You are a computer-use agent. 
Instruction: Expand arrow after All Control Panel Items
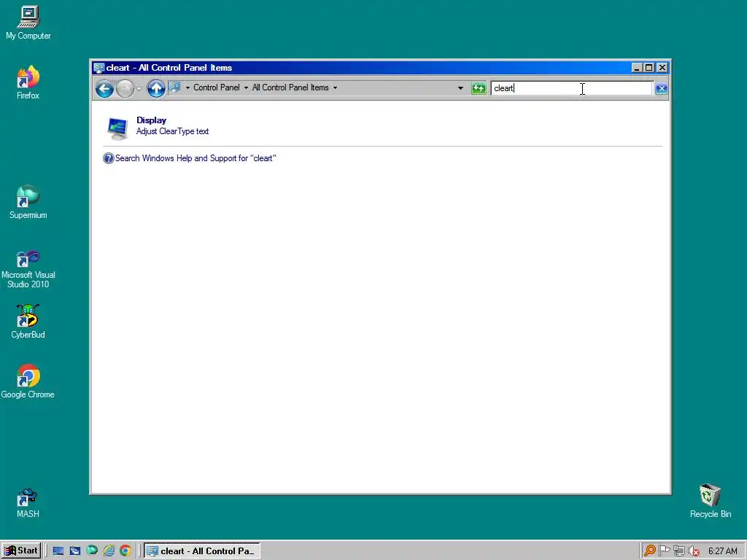335,87
